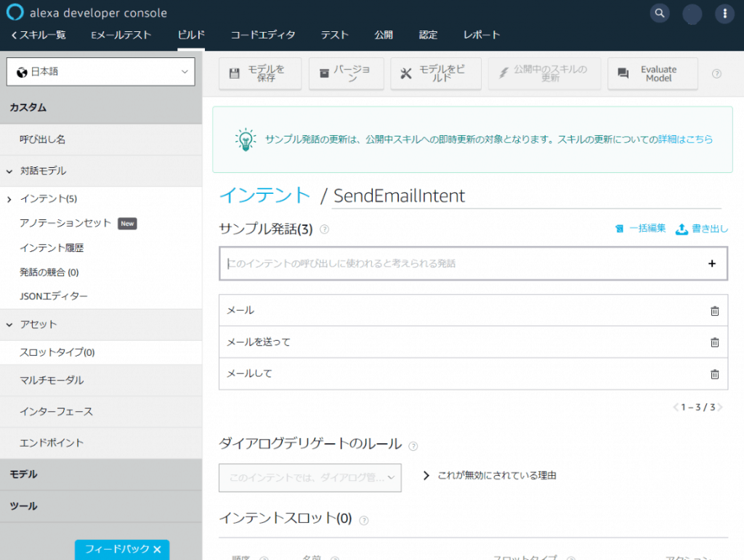Click help icon next to ダイアログデリゲートのルール
The width and height of the screenshot is (744, 560).
tap(413, 446)
